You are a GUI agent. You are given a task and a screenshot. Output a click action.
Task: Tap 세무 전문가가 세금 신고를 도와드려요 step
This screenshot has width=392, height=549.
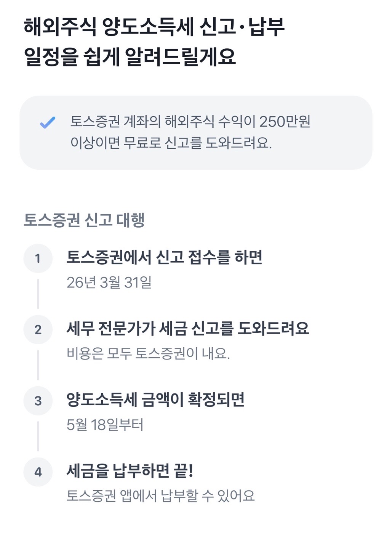pyautogui.click(x=188, y=328)
